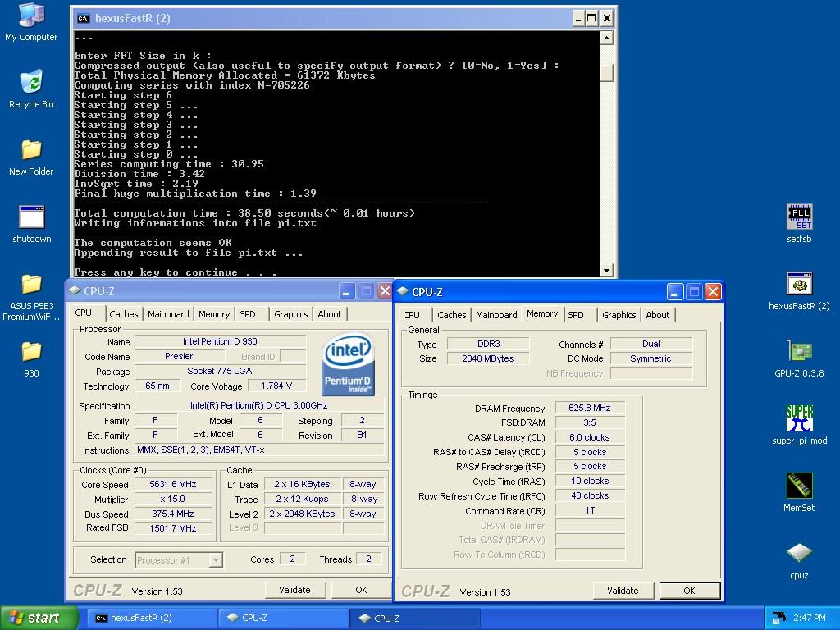Click the DRAM Frequency 625.8 MHz value
The width and height of the screenshot is (840, 630).
(x=590, y=408)
